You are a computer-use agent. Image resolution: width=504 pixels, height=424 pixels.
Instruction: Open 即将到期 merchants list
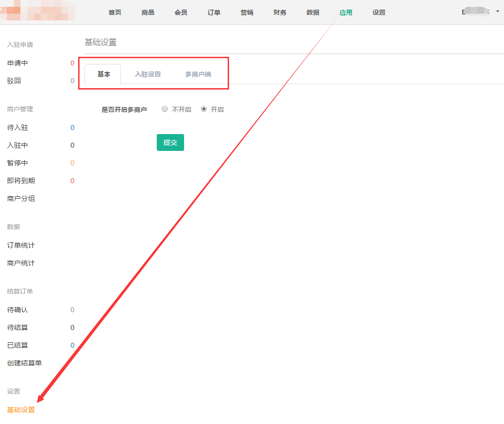click(21, 180)
